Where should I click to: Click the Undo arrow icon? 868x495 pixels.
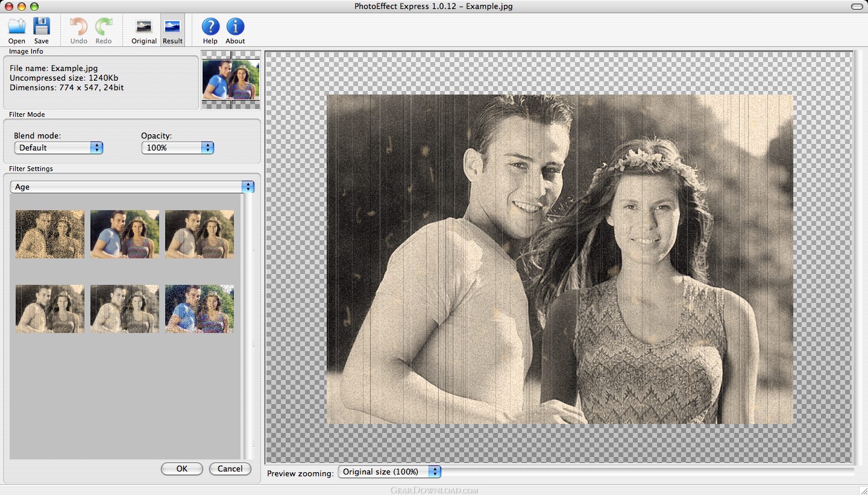point(78,27)
